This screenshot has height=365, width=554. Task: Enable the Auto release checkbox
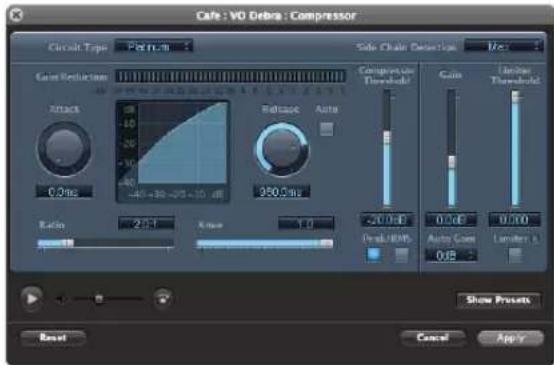(326, 129)
